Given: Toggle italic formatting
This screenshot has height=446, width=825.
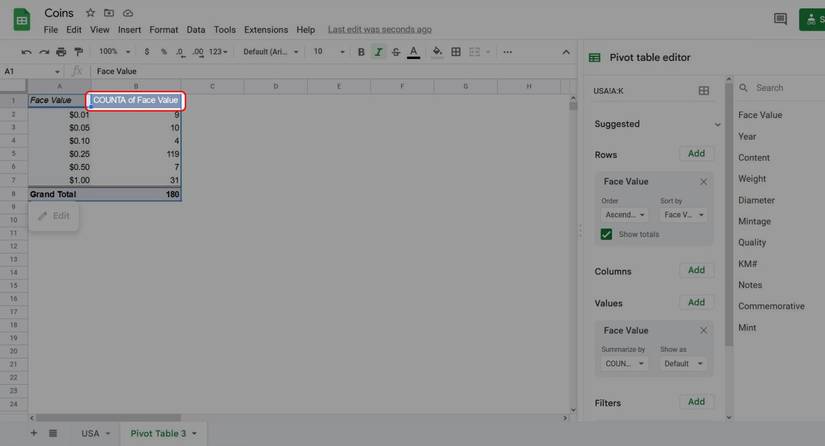Looking at the screenshot, I should pyautogui.click(x=378, y=52).
